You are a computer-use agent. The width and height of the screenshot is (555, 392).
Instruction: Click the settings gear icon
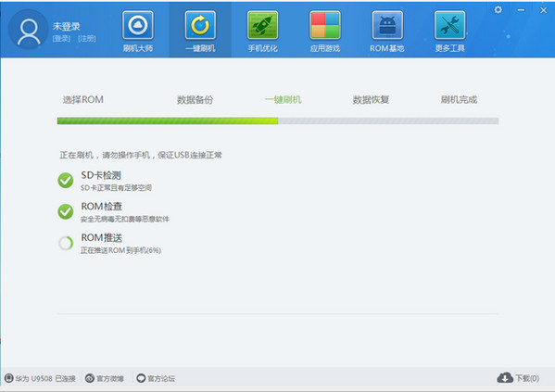(498, 10)
